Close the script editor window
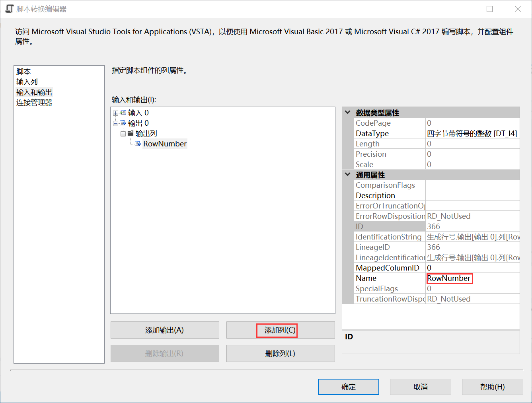This screenshot has width=532, height=403. 518,9
